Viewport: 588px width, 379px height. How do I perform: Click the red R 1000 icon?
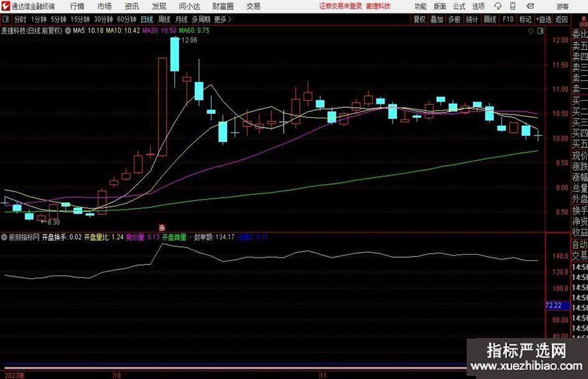(x=584, y=21)
